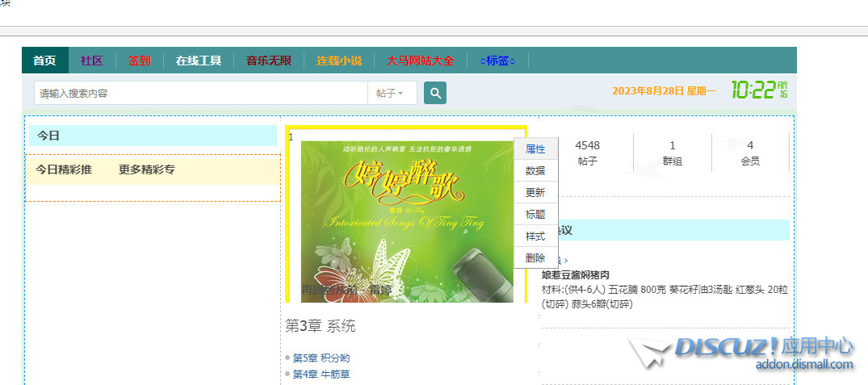Open the 社区 navigation tab
Image resolution: width=868 pixels, height=385 pixels.
pyautogui.click(x=91, y=61)
